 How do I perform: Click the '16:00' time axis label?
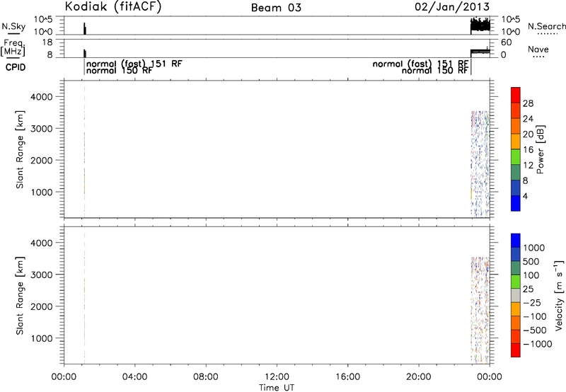coord(347,377)
